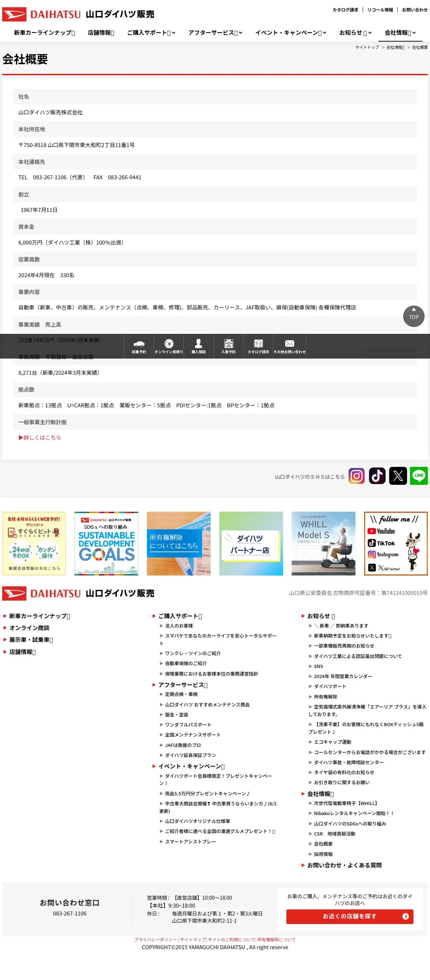430x980 pixels.
Task: Click the オンライン見積り yen icon
Action: pyautogui.click(x=169, y=344)
